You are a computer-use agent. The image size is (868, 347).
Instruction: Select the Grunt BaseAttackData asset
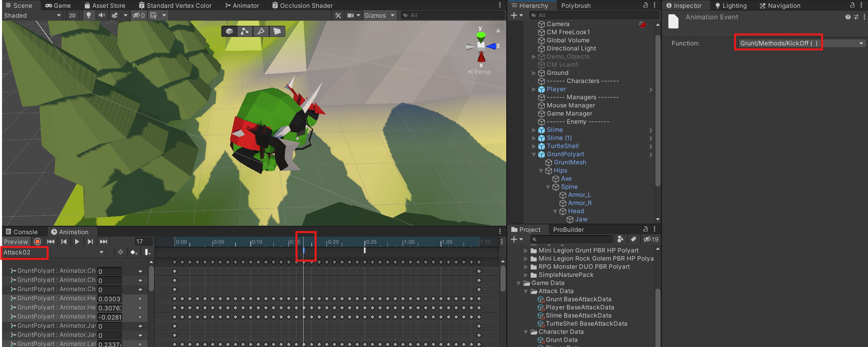(578, 299)
